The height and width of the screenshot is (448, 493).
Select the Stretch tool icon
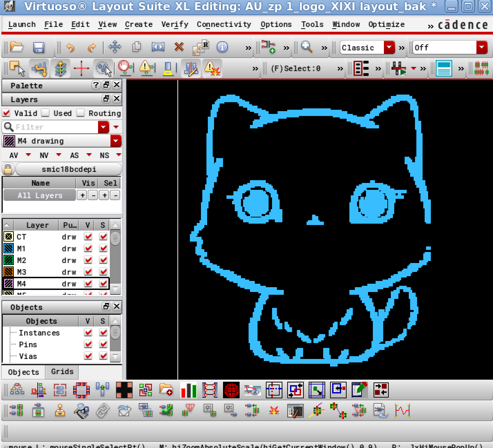(x=158, y=47)
